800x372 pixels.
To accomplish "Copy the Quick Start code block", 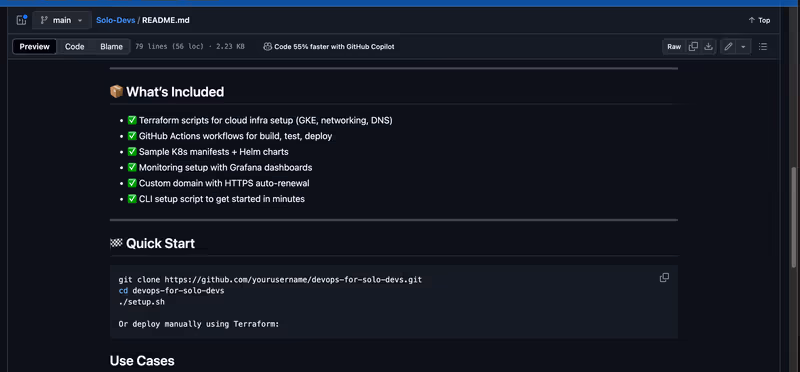I will coord(664,278).
